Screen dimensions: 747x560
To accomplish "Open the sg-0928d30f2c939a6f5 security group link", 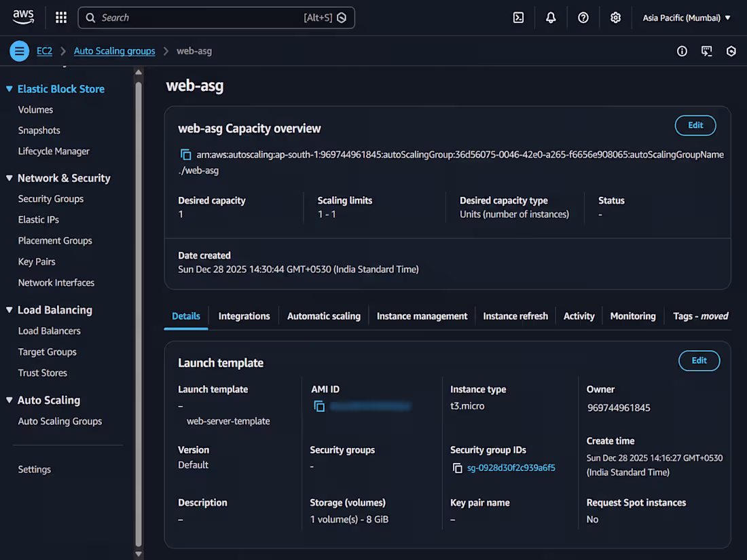I will (511, 468).
